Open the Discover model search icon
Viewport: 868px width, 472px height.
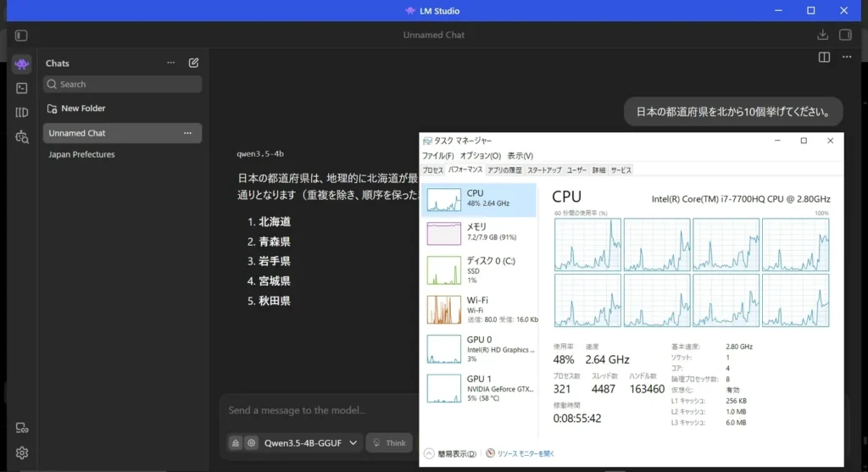21,136
